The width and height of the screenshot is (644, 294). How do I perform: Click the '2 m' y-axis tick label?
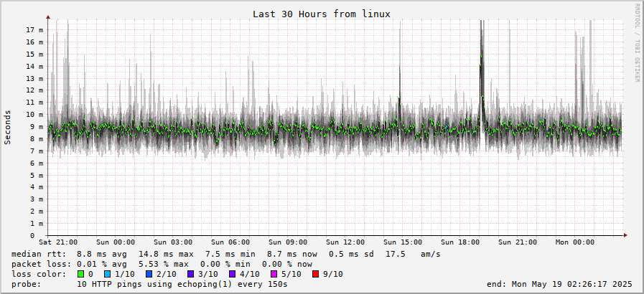tap(37, 211)
